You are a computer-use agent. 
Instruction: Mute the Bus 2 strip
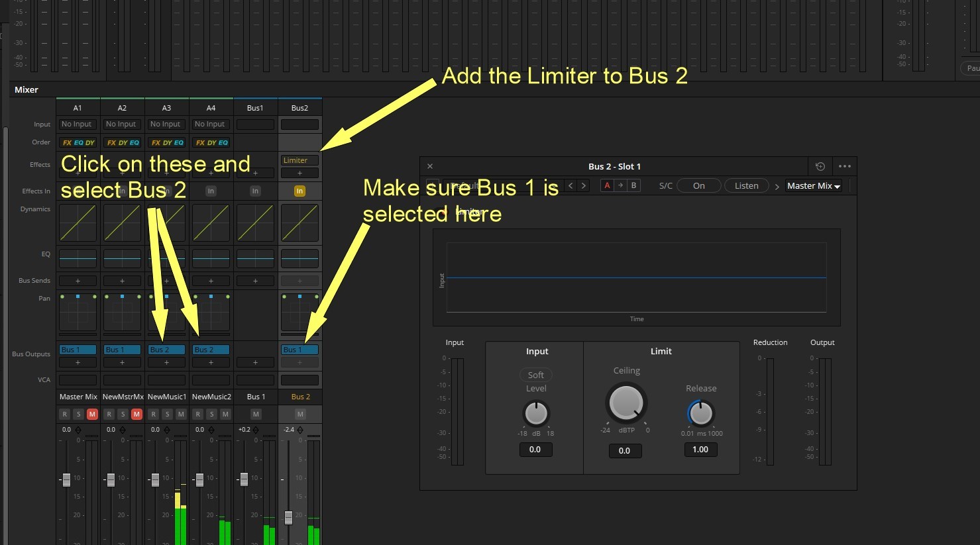300,415
